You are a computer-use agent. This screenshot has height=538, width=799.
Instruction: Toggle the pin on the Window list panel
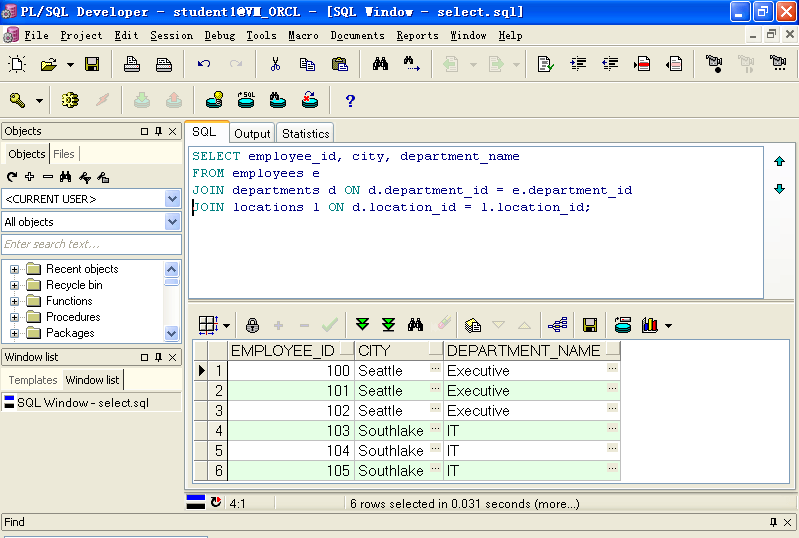coord(158,357)
